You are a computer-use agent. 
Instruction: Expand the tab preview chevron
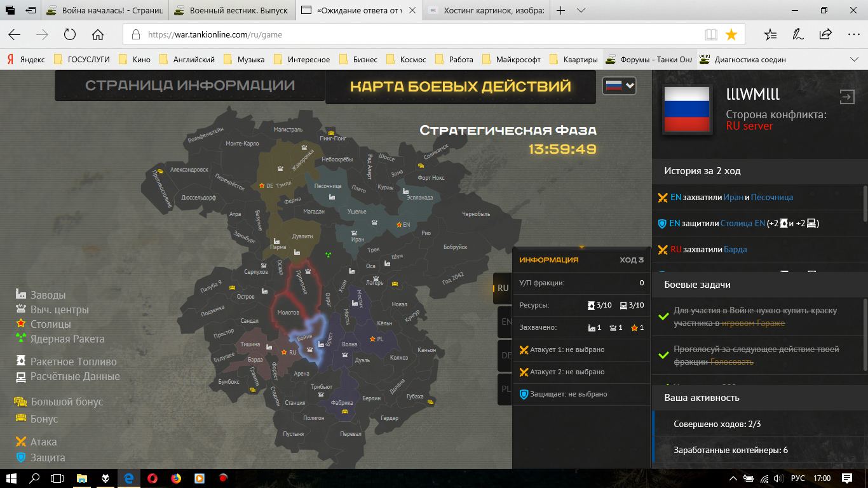[581, 11]
